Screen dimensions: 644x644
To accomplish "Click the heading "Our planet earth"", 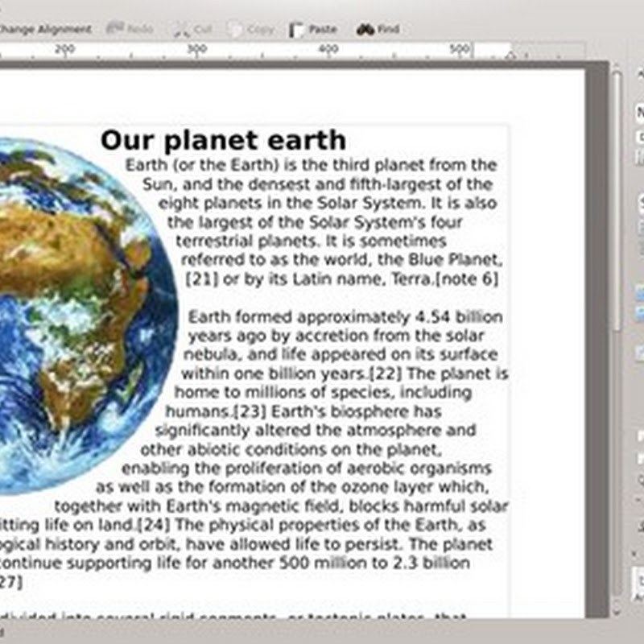I will 224,140.
